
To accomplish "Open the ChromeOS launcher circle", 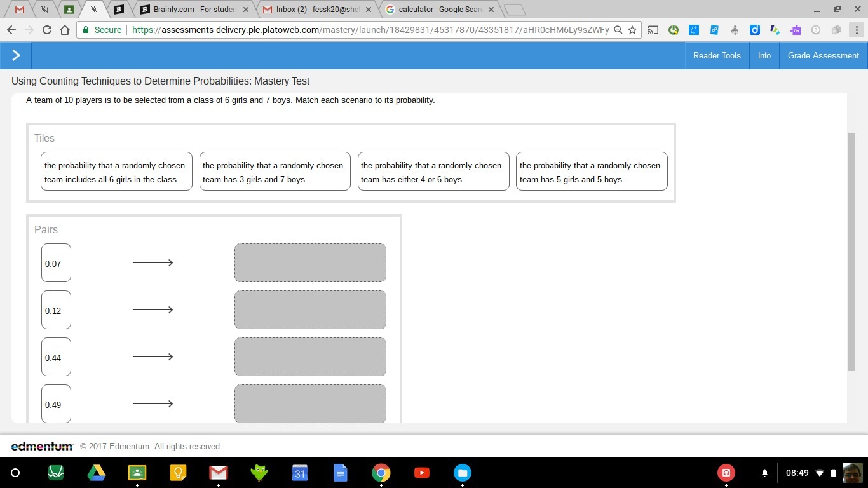I will 15,473.
